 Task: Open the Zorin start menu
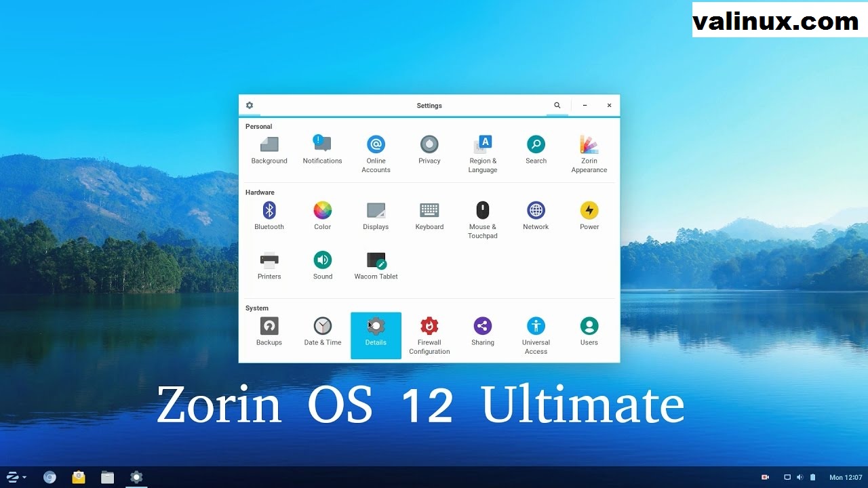pos(16,477)
